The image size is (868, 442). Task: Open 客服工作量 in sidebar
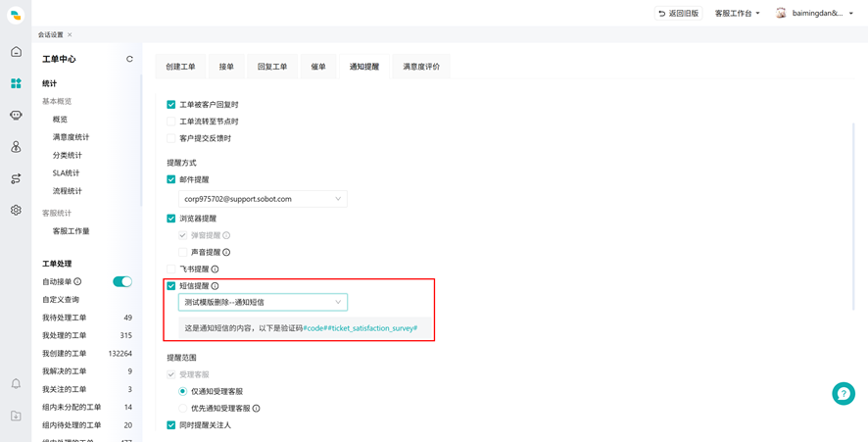click(71, 231)
